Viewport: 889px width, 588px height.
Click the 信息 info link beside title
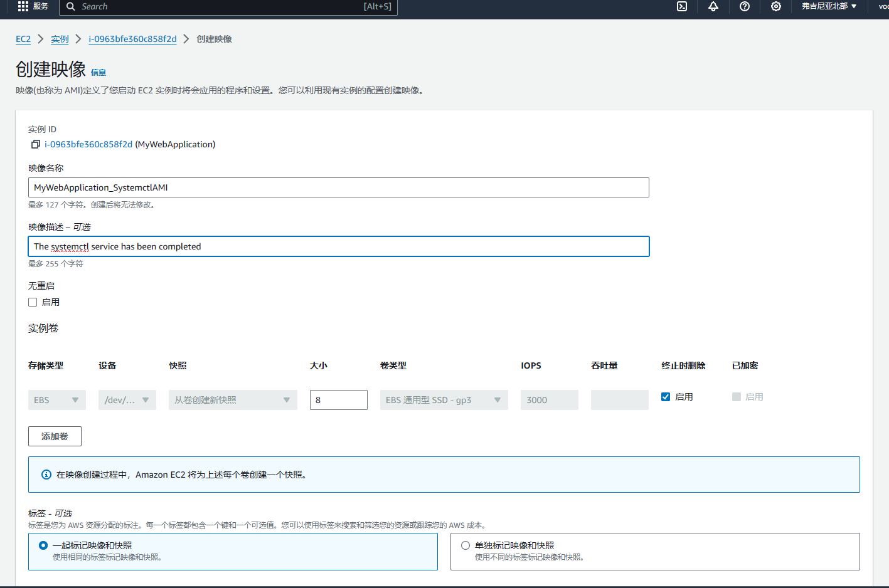point(98,73)
